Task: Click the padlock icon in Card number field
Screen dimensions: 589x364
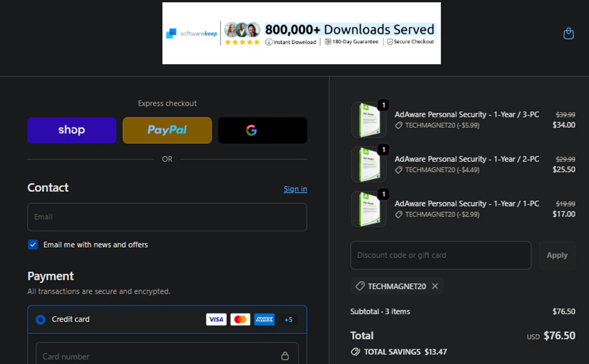Action: [285, 356]
